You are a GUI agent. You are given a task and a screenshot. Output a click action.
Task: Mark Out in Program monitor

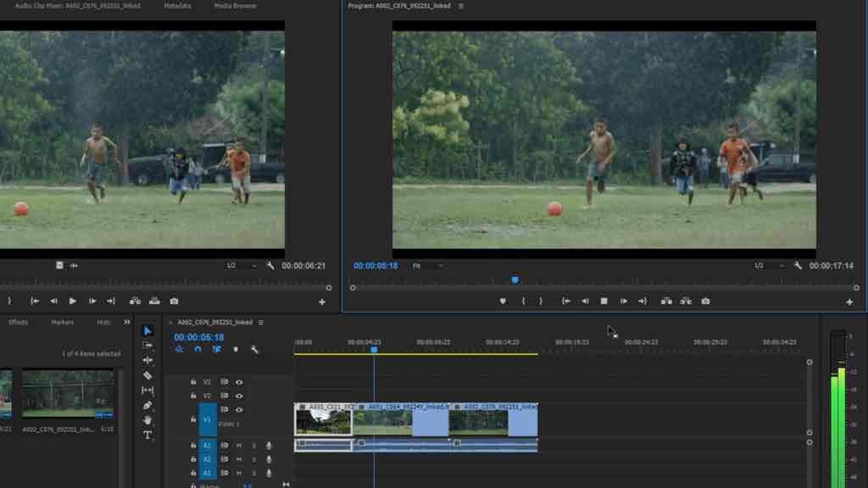click(541, 302)
